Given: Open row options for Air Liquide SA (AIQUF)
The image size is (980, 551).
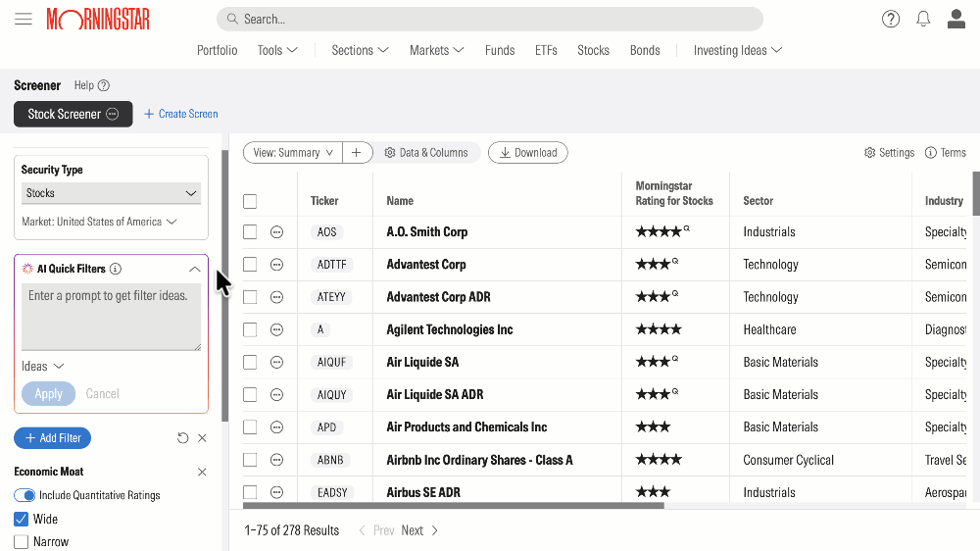Looking at the screenshot, I should click(277, 362).
